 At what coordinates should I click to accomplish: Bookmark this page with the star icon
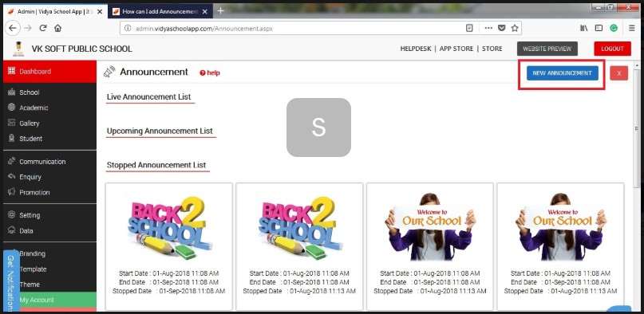514,28
